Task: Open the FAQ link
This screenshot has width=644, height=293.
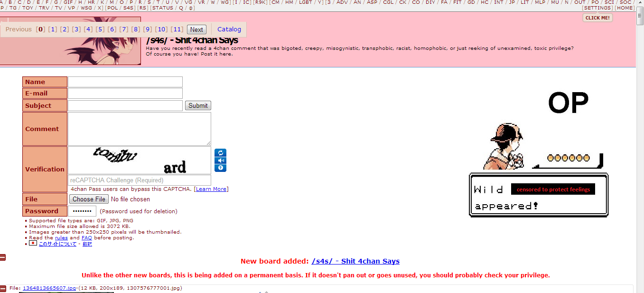Action: 87,238
